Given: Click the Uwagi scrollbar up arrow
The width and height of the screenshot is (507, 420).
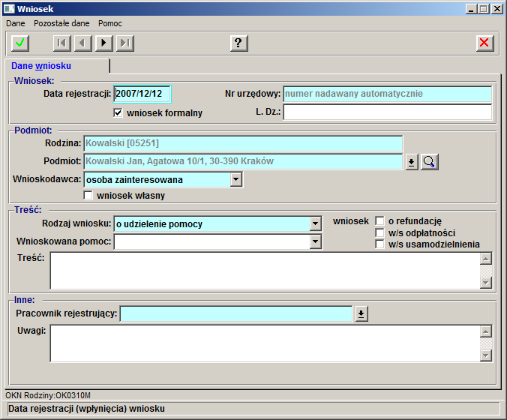Looking at the screenshot, I should 486,331.
